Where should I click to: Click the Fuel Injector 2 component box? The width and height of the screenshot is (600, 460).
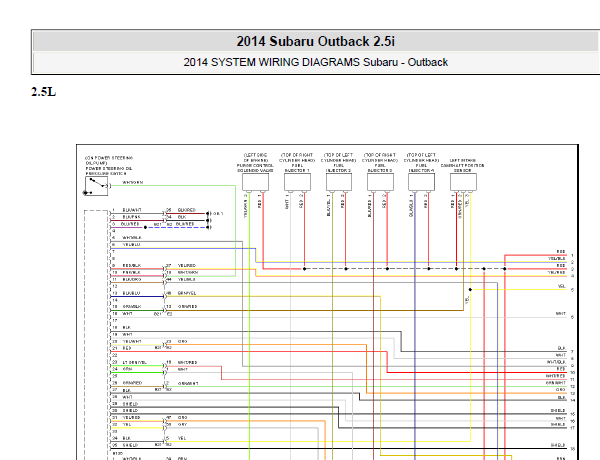(x=339, y=182)
